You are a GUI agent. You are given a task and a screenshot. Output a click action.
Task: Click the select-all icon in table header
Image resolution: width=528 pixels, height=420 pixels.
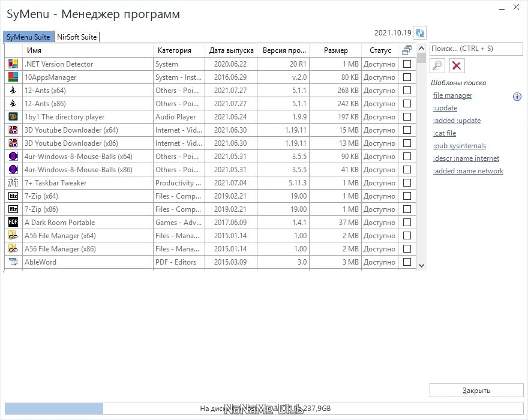click(407, 50)
